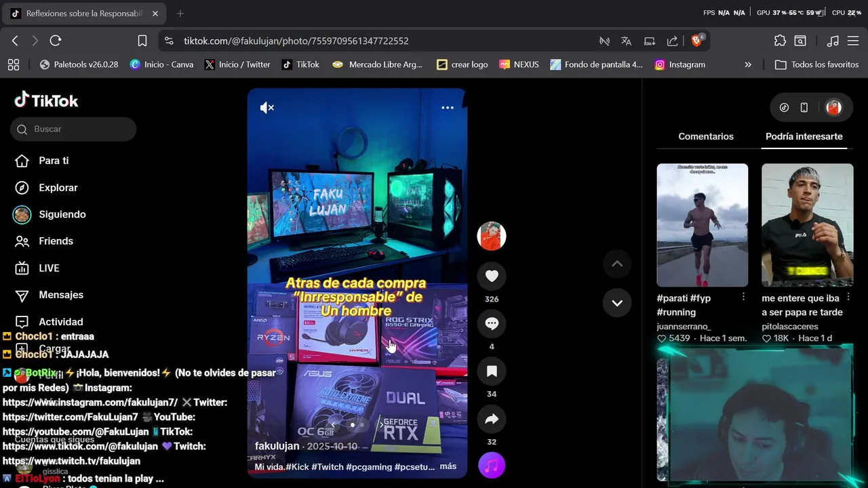868x488 pixels.
Task: Click the TikTok logo in the sidebar
Action: 47,100
